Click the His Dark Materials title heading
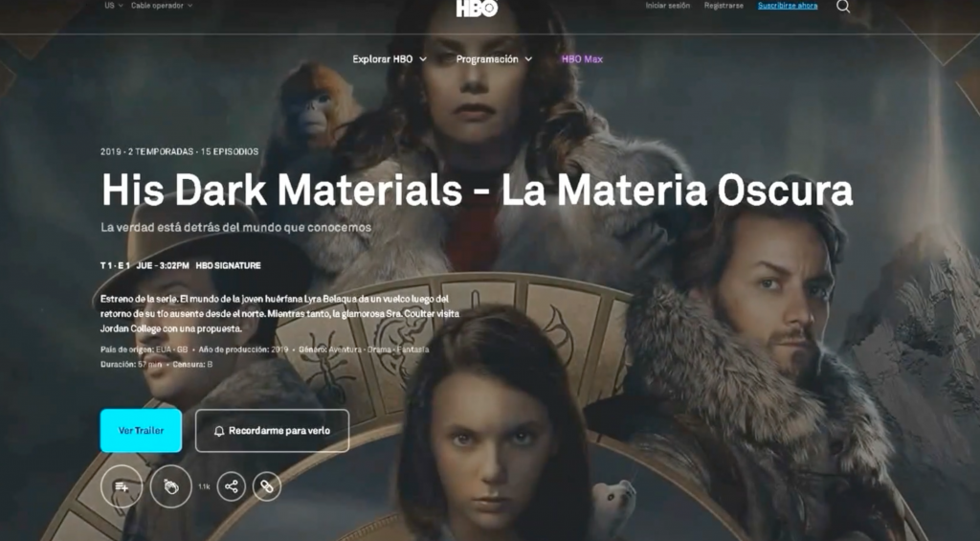980x541 pixels. [x=477, y=191]
